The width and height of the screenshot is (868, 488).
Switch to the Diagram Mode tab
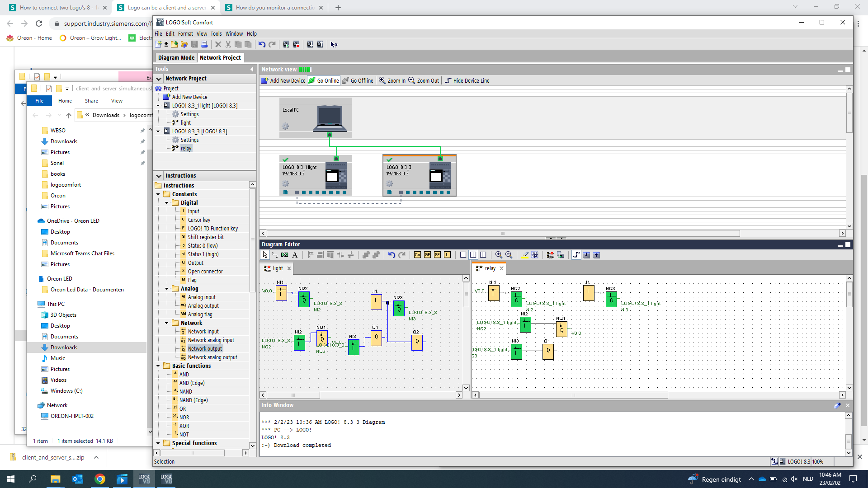pos(176,58)
